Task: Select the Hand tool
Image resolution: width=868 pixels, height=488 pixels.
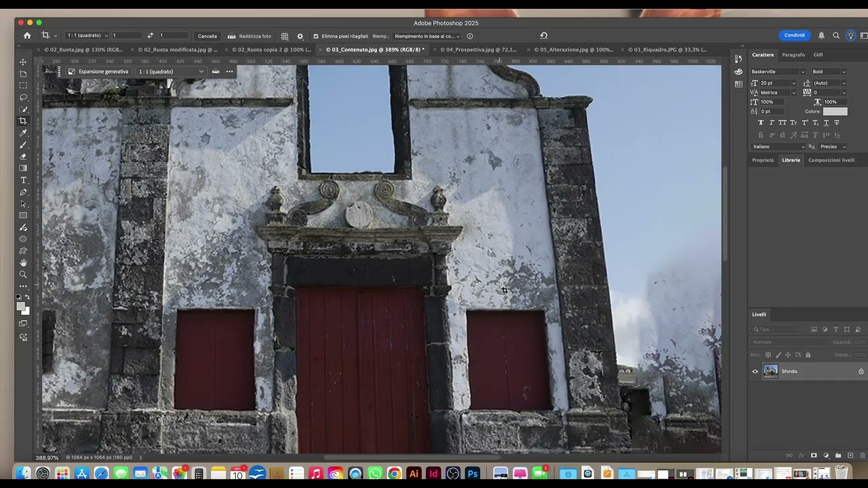Action: (x=23, y=262)
